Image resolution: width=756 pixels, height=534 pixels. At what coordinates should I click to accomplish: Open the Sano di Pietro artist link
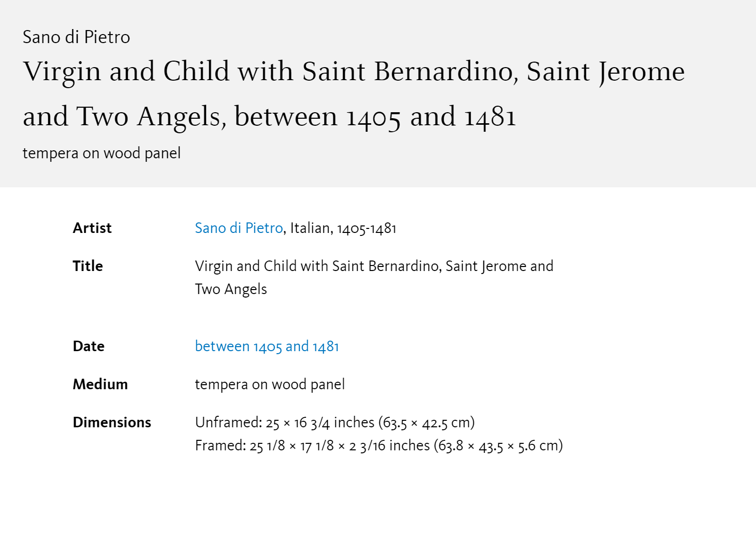point(239,228)
